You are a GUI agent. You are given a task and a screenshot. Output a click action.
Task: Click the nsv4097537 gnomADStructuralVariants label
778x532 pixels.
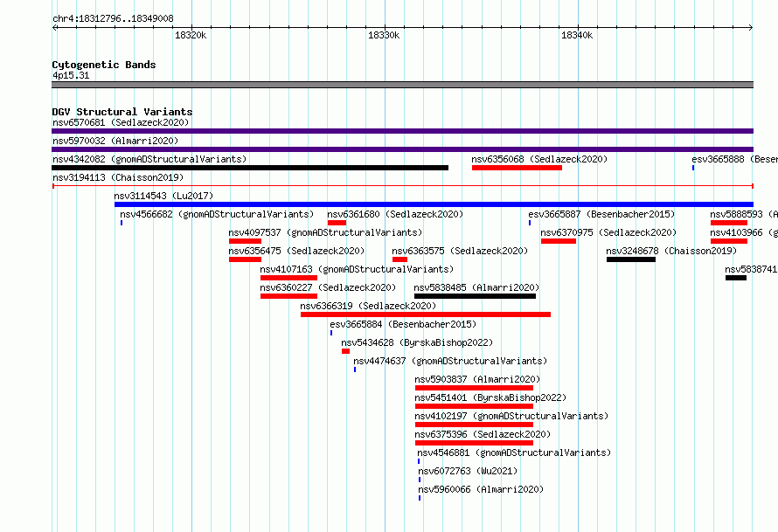point(325,232)
